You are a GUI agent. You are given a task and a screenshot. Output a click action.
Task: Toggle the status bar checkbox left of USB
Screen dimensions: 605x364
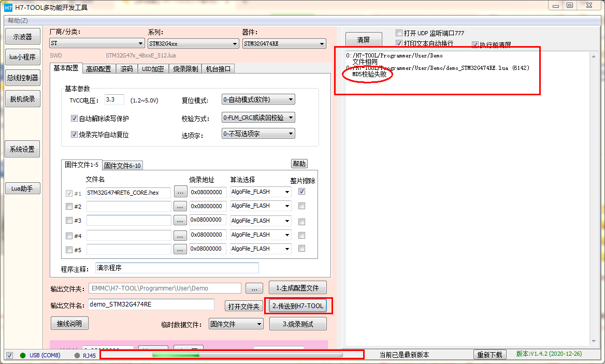(x=10, y=356)
